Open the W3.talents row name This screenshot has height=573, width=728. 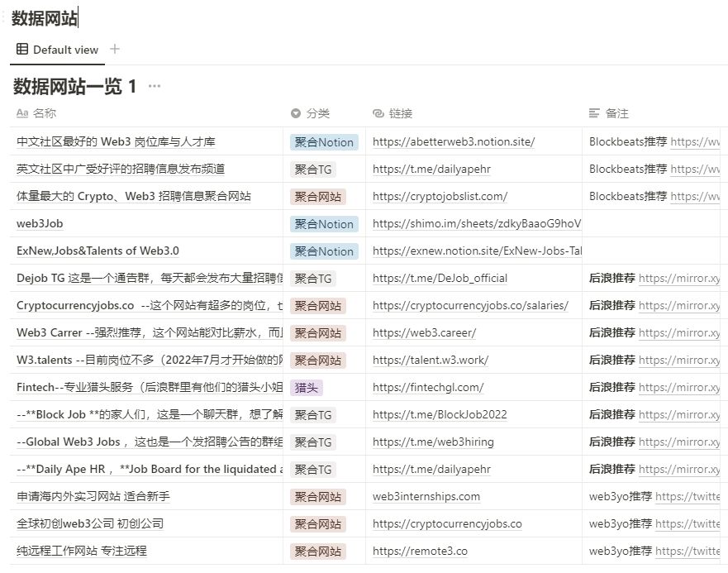tap(150, 361)
